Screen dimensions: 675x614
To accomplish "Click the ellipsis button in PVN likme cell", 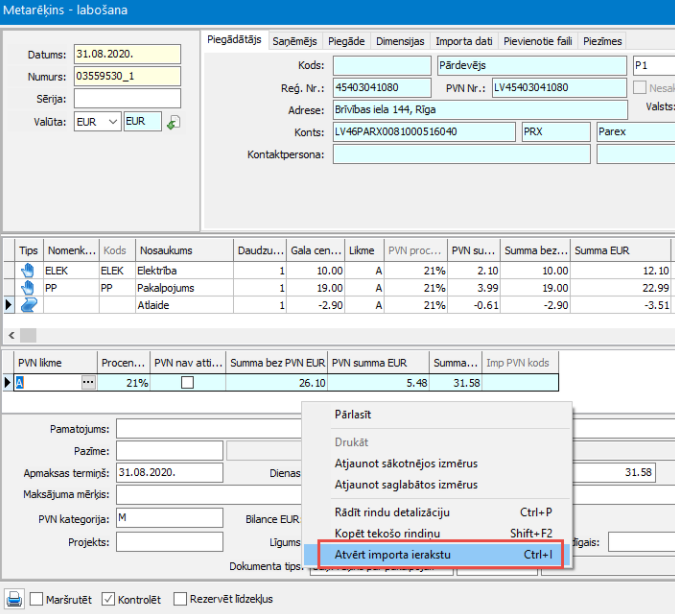I will [88, 382].
